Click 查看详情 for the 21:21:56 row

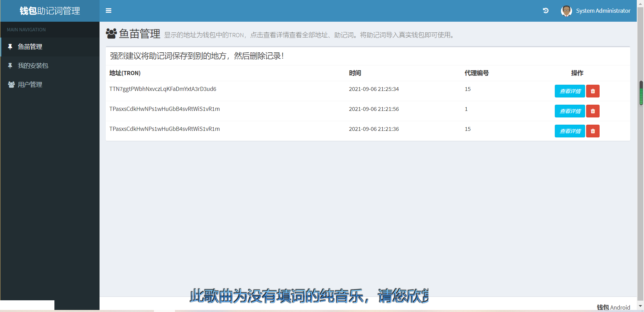(570, 111)
